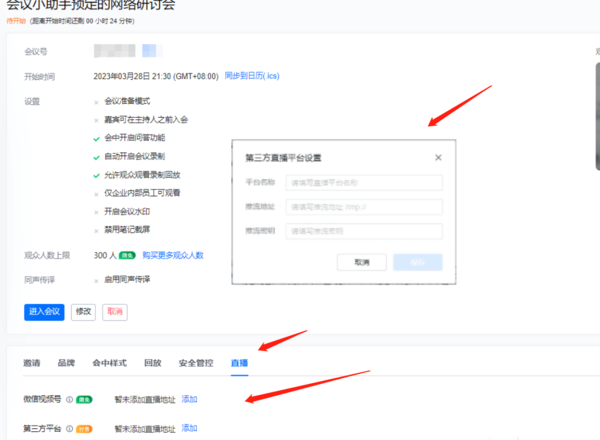The width and height of the screenshot is (600, 440).
Task: Click 购买更多观众人数 link
Action: (x=173, y=255)
